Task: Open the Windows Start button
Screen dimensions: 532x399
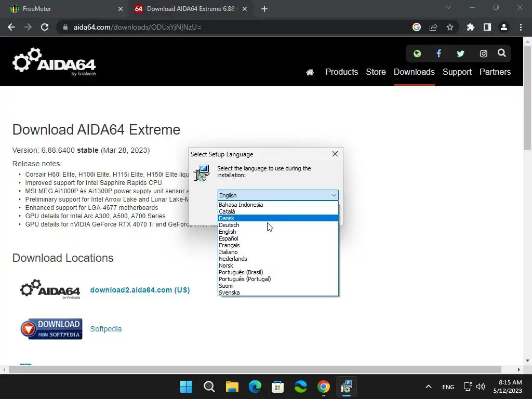Action: pos(186,387)
